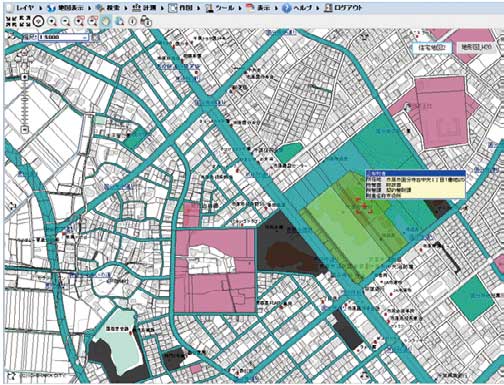Click the circular compass target icon
This screenshot has height=385, width=504.
click(x=39, y=22)
